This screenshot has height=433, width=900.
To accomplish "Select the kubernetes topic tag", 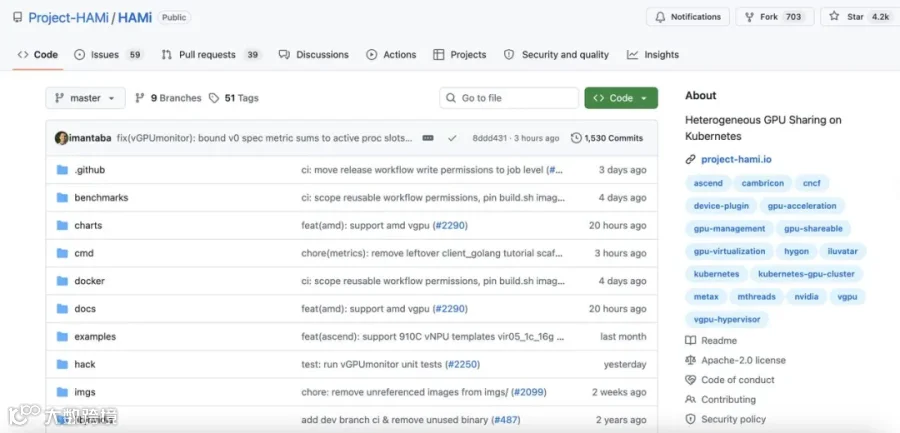I will coord(716,274).
